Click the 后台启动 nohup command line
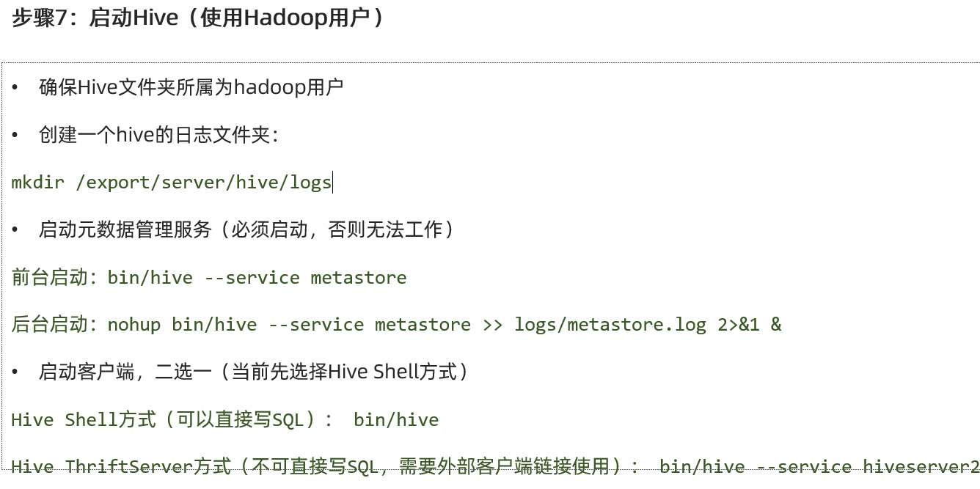 click(x=397, y=324)
